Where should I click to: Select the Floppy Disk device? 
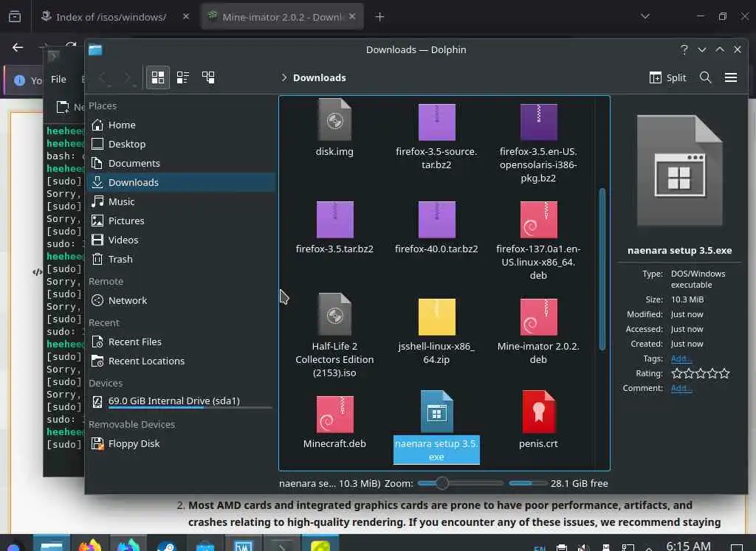click(x=182, y=443)
